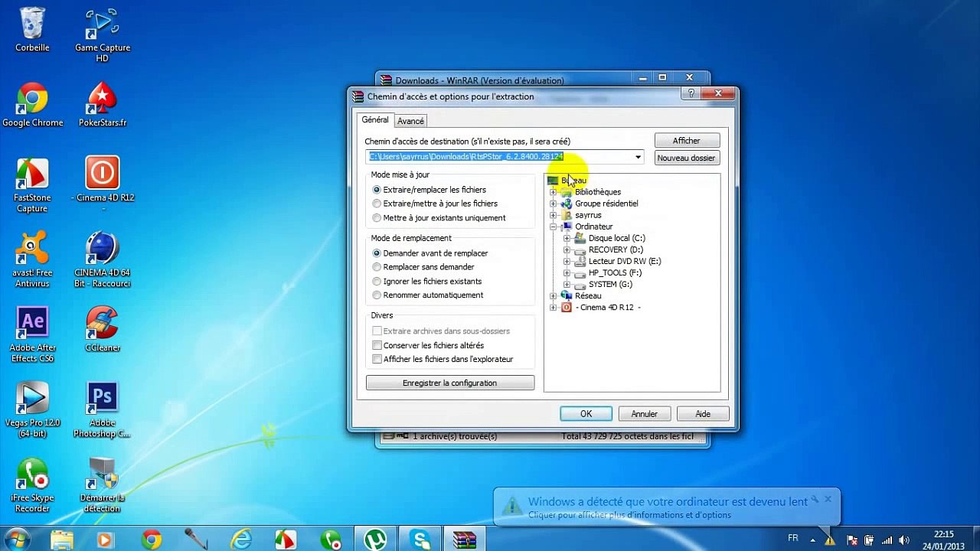980x551 pixels.
Task: Expand Disque local (C:) node
Action: (567, 238)
